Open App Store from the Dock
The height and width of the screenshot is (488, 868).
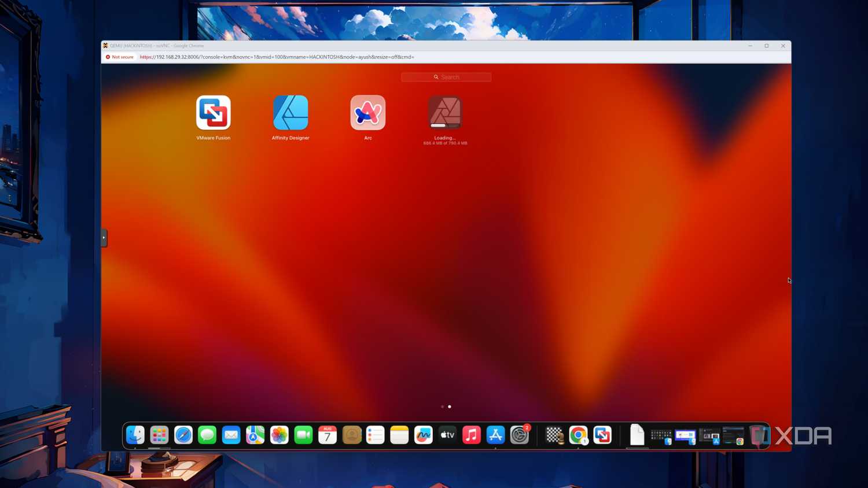click(495, 435)
